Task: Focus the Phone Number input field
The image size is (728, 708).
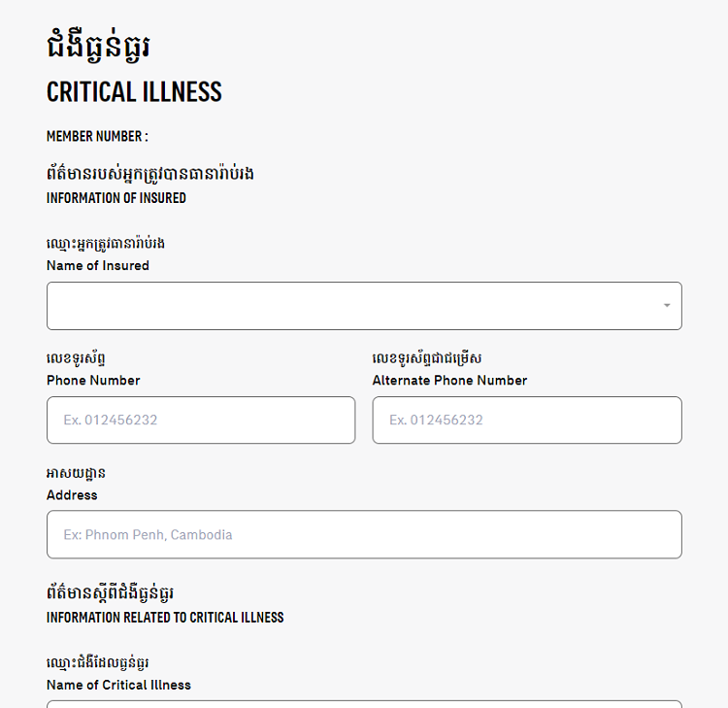Action: (201, 420)
